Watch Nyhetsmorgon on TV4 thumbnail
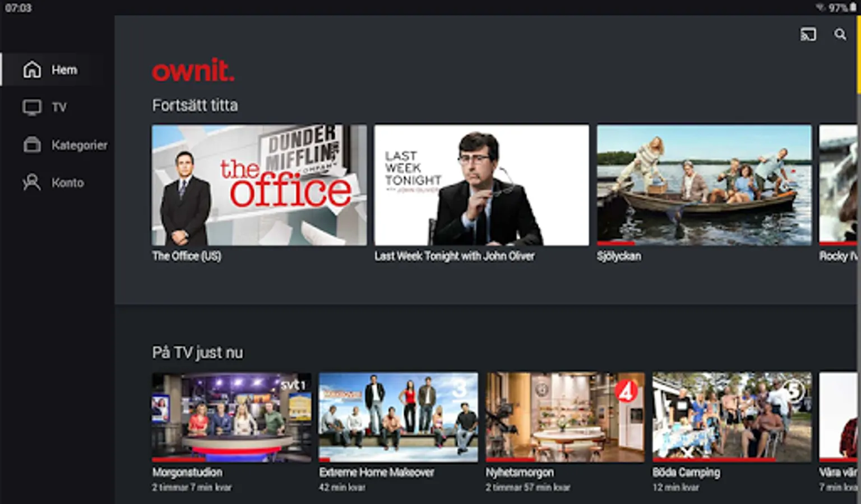The width and height of the screenshot is (861, 504). 565,417
